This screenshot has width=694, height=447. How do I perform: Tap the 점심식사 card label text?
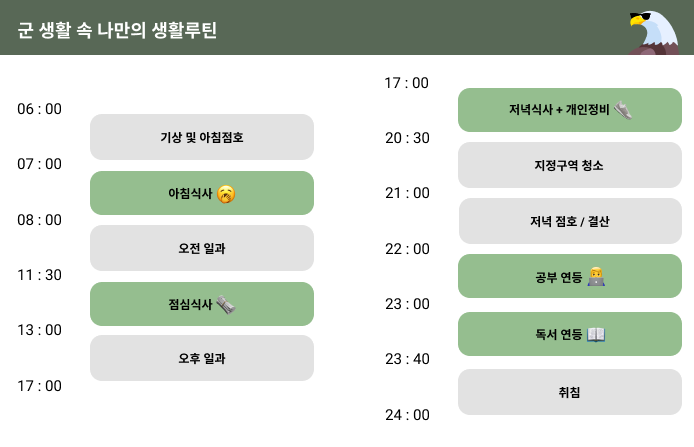point(190,305)
